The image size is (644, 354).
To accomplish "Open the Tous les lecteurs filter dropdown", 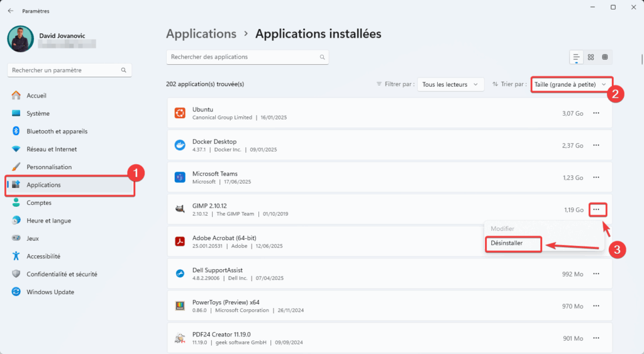I will pyautogui.click(x=450, y=84).
